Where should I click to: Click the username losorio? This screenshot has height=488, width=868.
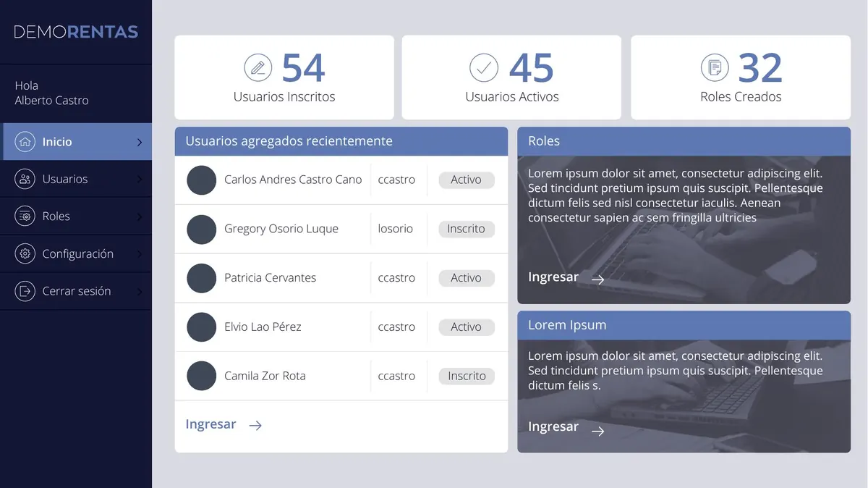tap(396, 229)
